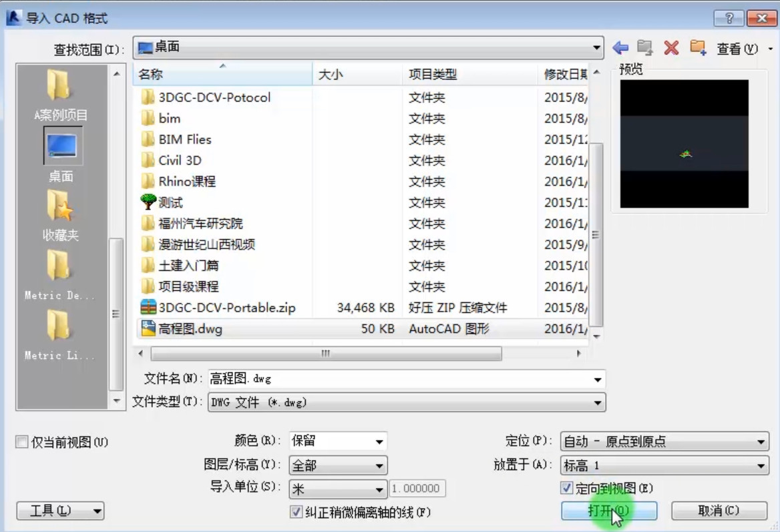Screen dimensions: 780x532
Task: Select the Civil 3D folder
Action: tap(172, 160)
